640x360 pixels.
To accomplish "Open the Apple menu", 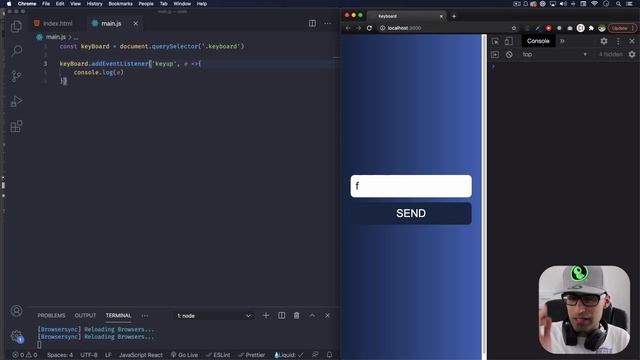I will 9,4.
